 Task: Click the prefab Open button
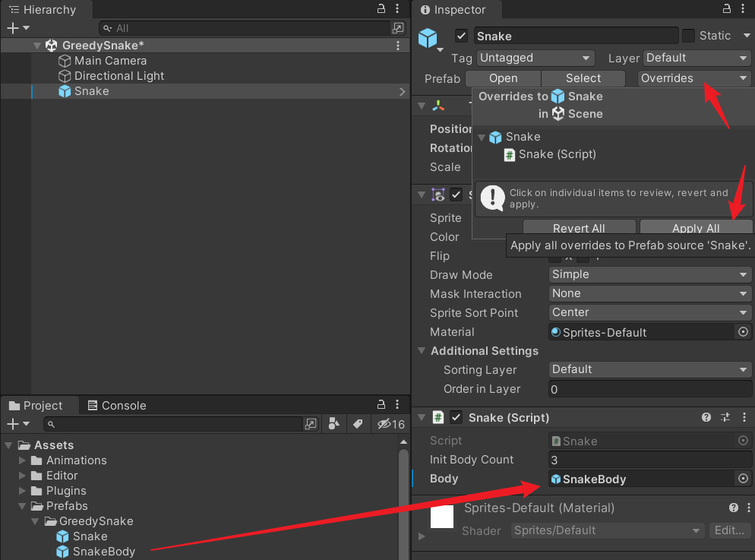[x=503, y=78]
